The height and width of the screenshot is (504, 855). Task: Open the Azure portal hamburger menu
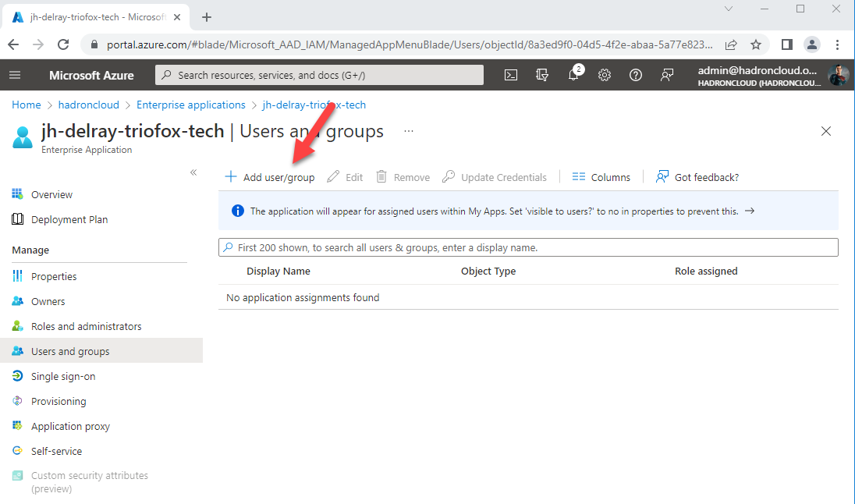[x=15, y=75]
